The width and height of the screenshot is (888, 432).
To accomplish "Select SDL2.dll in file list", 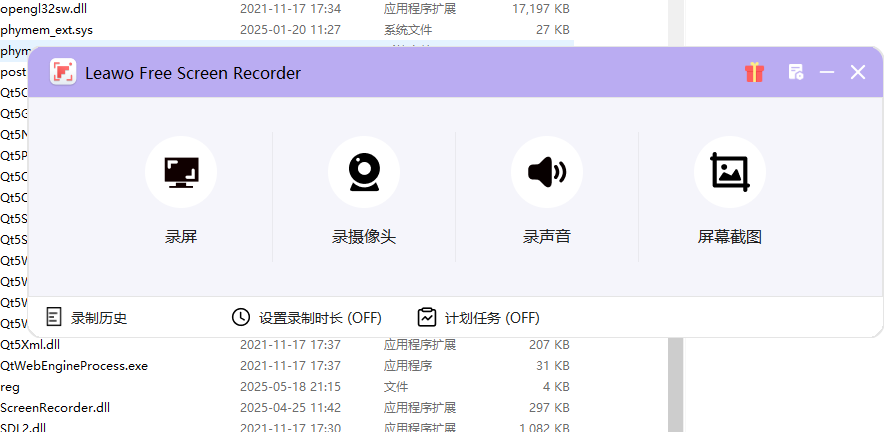I will 23,427.
